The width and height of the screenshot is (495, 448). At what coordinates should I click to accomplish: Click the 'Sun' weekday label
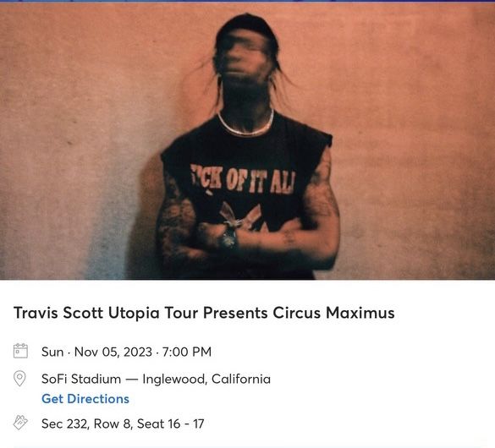click(x=52, y=352)
